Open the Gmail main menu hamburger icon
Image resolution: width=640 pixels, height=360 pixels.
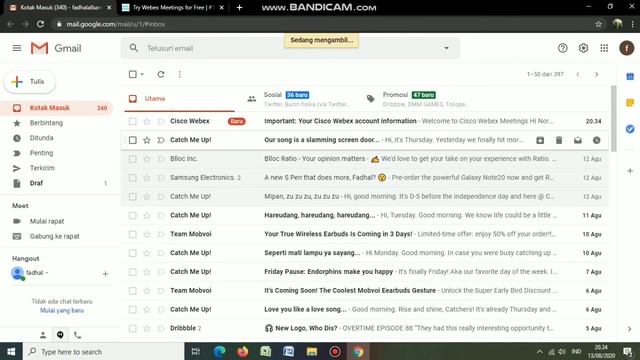pyautogui.click(x=17, y=48)
